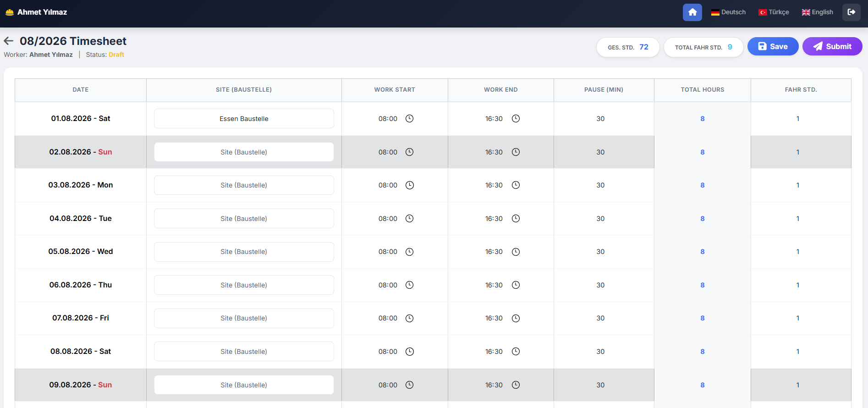
Task: Save the timesheet
Action: (x=773, y=46)
